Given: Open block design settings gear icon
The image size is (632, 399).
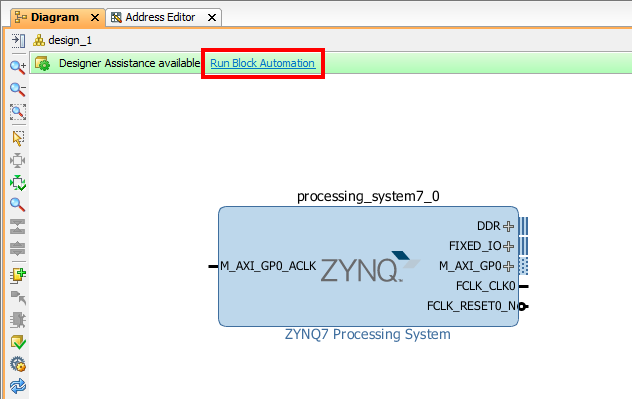Looking at the screenshot, I should pos(18,364).
